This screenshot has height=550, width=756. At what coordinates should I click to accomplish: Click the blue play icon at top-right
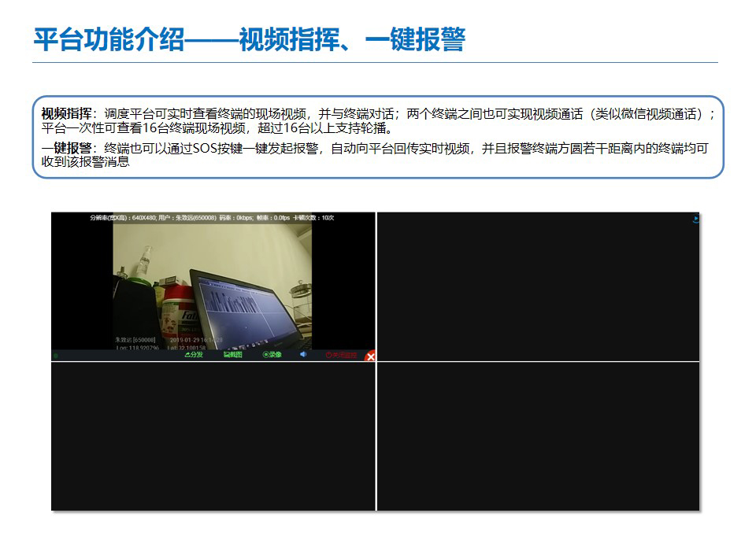[x=695, y=220]
